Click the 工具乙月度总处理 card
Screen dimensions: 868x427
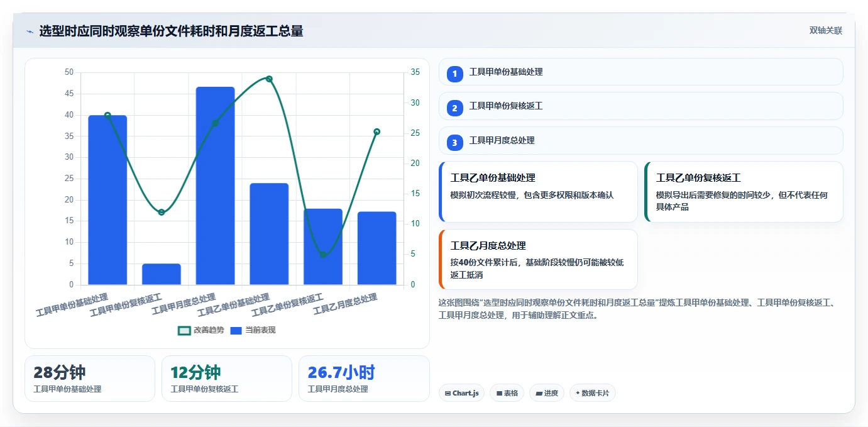click(538, 259)
